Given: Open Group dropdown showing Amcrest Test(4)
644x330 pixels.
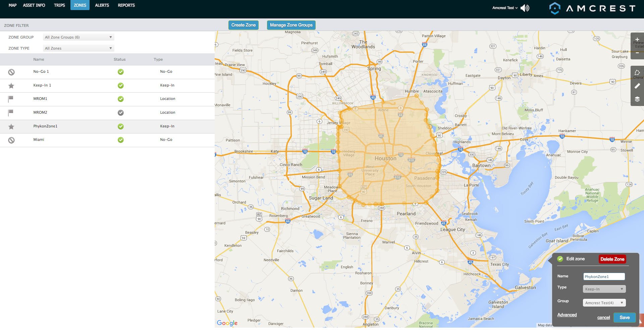Looking at the screenshot, I should [604, 303].
